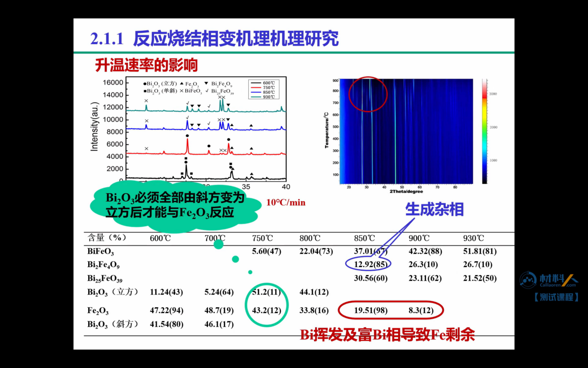Click the circled cell "12.92(85)"
The height and width of the screenshot is (368, 588).
tap(371, 264)
